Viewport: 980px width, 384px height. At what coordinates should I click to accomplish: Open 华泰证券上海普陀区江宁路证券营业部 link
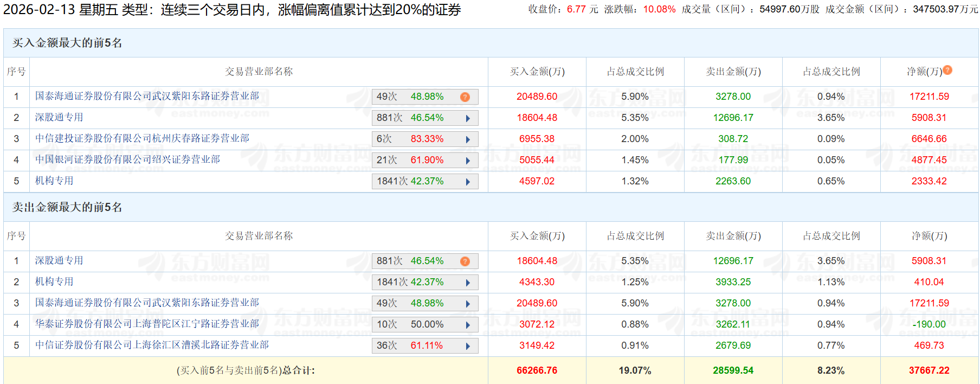[147, 324]
